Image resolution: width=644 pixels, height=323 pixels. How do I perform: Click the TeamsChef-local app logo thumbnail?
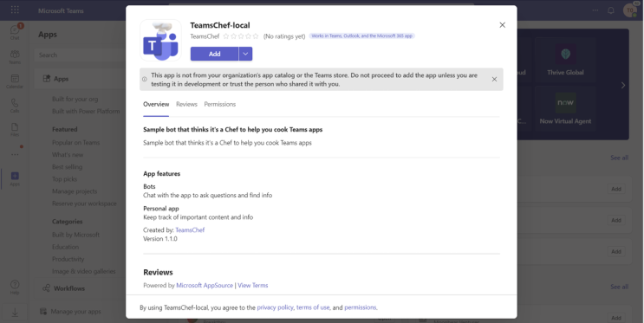[x=160, y=40]
